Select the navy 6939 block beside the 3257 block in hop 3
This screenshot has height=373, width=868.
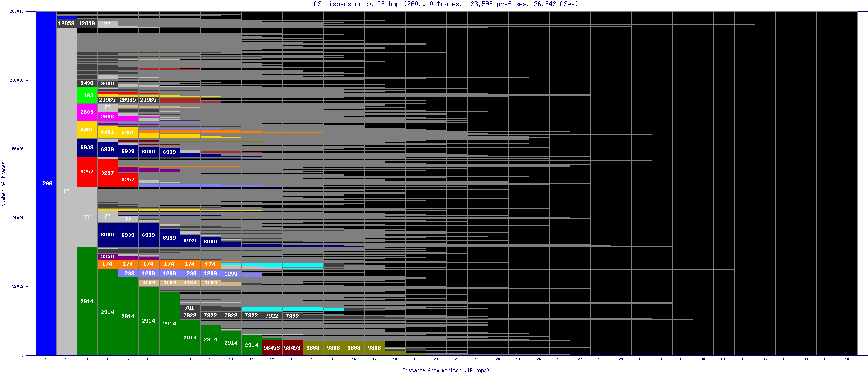[87, 147]
